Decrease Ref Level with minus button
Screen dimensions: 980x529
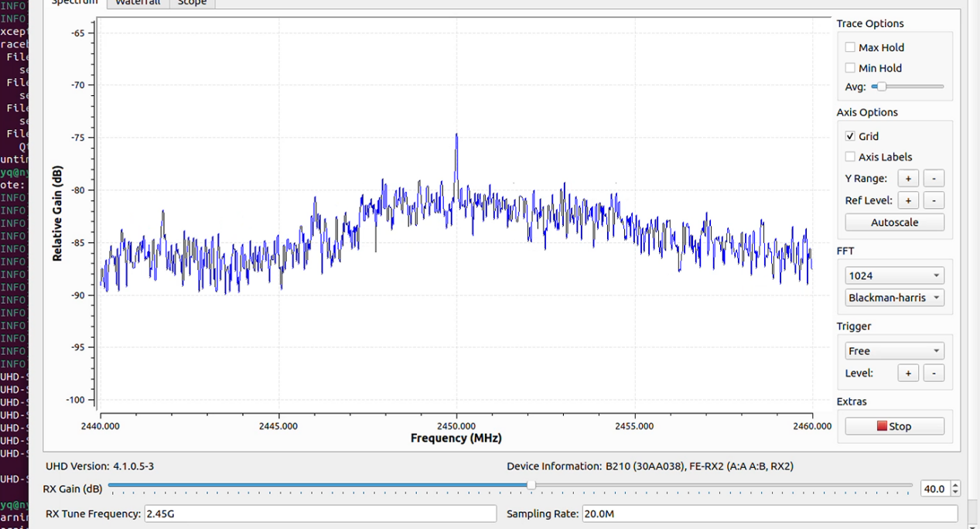pyautogui.click(x=934, y=200)
